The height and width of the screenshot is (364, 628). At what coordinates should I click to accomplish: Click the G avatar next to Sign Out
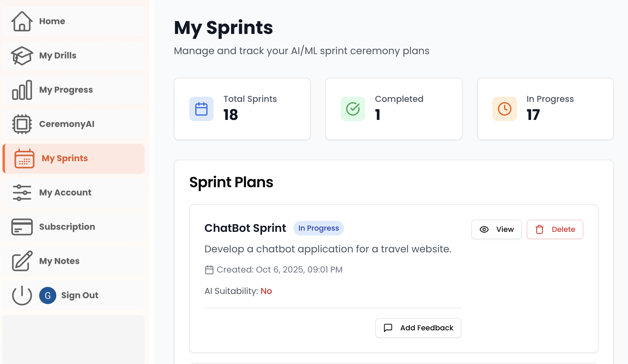click(x=47, y=295)
